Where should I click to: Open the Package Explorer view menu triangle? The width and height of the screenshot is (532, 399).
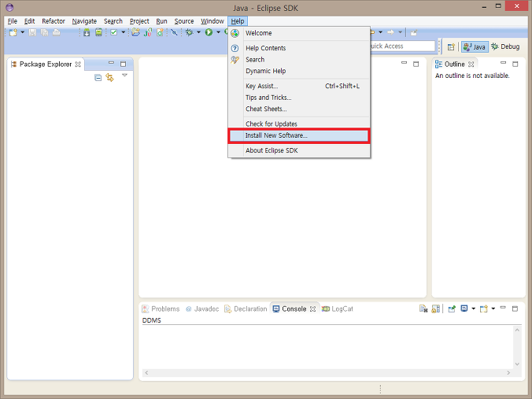[124, 76]
